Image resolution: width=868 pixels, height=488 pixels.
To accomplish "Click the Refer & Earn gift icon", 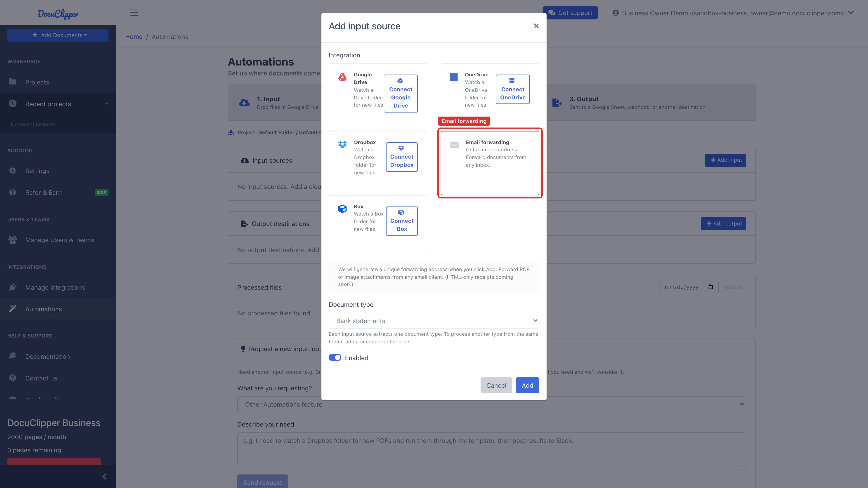I will (x=12, y=192).
